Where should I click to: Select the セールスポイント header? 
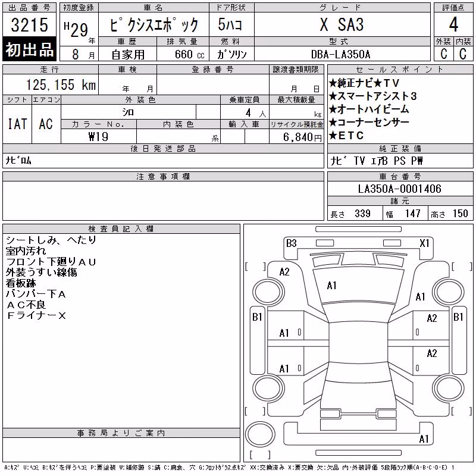[x=400, y=70]
